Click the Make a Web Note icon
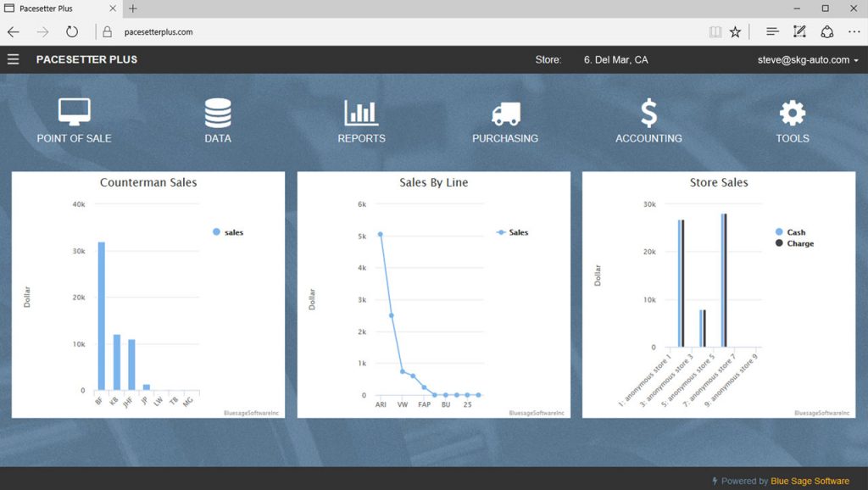 (x=799, y=31)
